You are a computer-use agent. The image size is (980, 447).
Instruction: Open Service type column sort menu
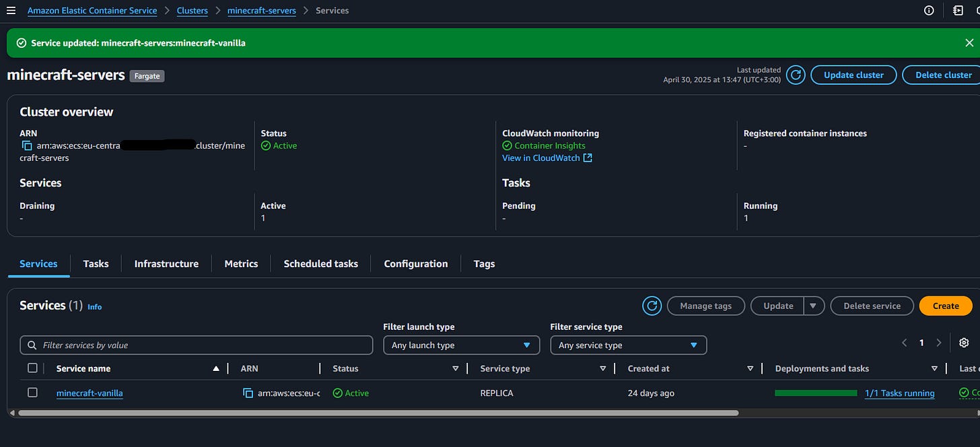[x=603, y=368]
